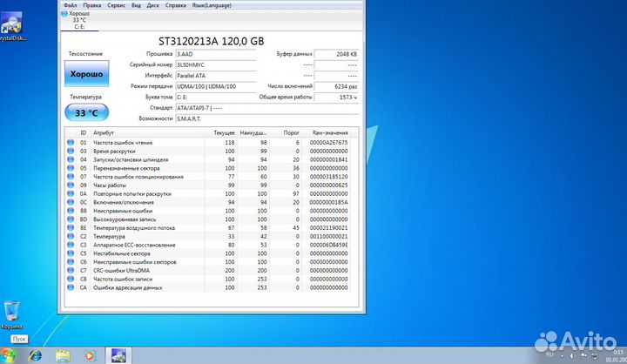Click status dot for CRC-ошибки UltraDMA row
Screen dimensions: 627x364
click(71, 272)
